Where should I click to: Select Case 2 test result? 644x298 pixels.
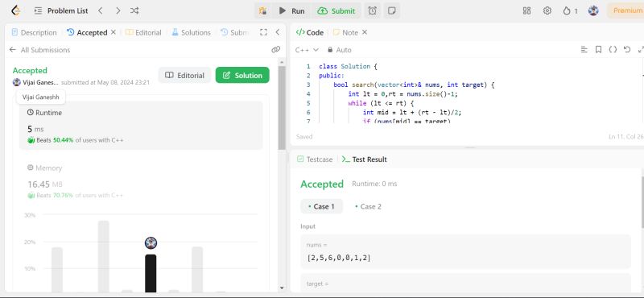click(x=368, y=206)
